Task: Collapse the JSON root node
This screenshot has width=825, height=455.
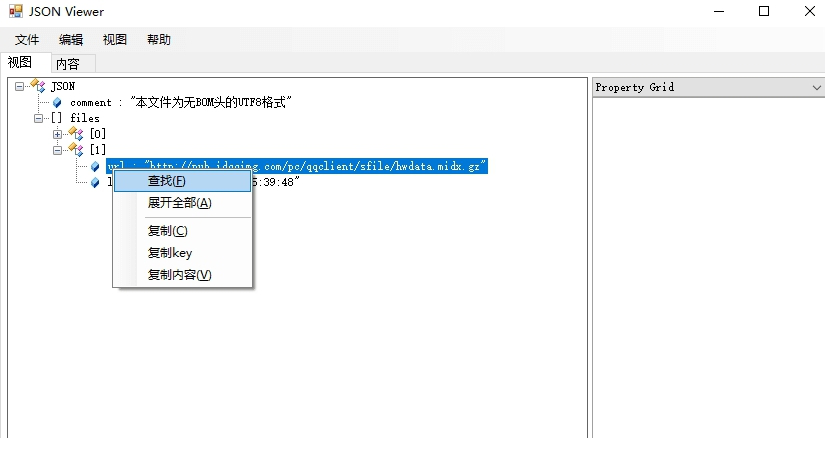Action: tap(20, 86)
